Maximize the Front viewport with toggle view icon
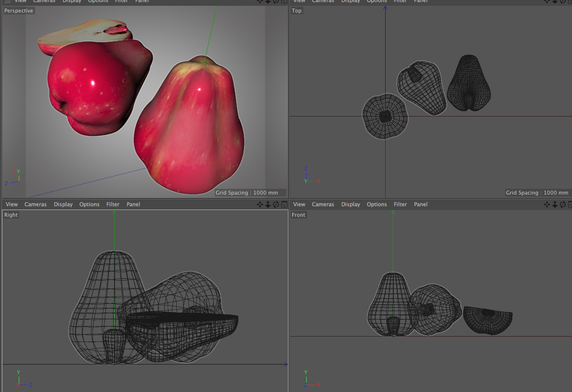 570,205
